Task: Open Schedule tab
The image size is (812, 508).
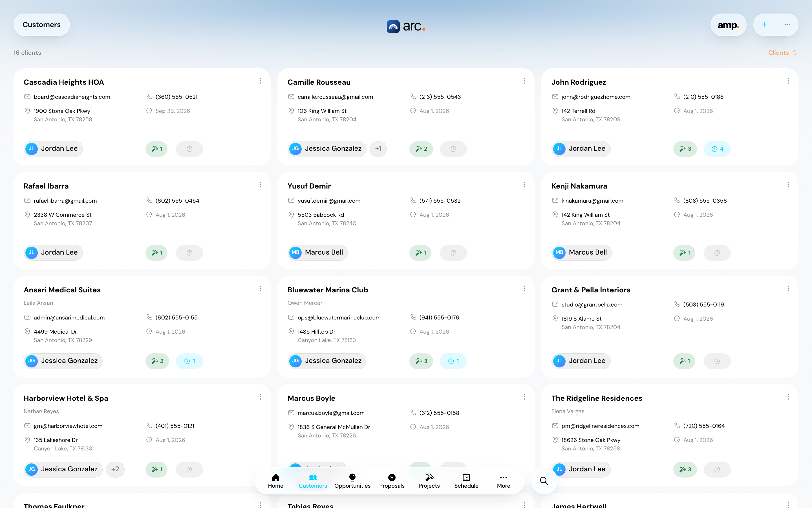Action: click(x=466, y=481)
